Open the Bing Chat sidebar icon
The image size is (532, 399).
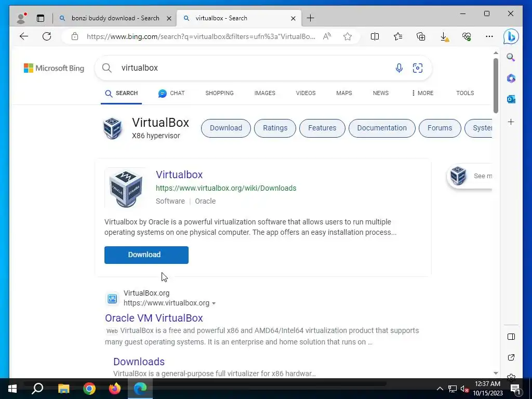tap(511, 36)
